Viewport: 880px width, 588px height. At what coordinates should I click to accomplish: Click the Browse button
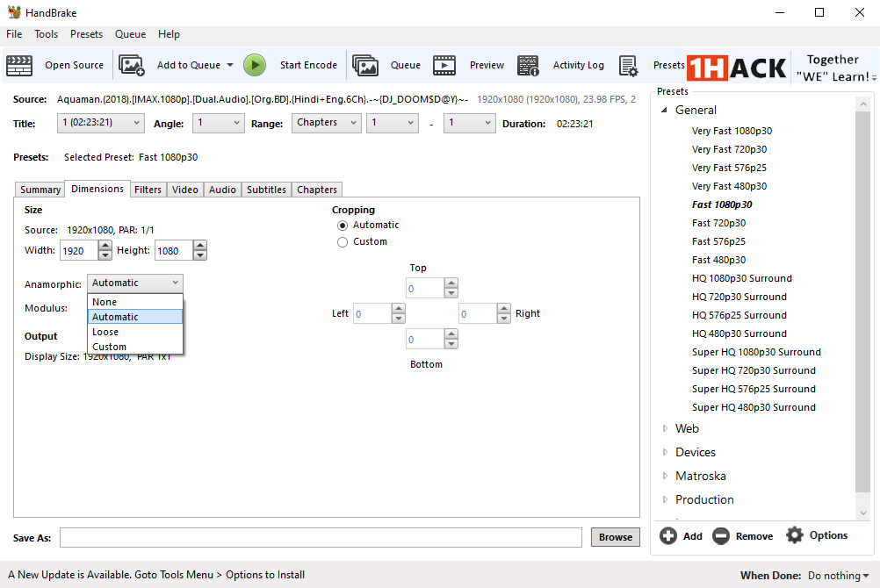(615, 537)
